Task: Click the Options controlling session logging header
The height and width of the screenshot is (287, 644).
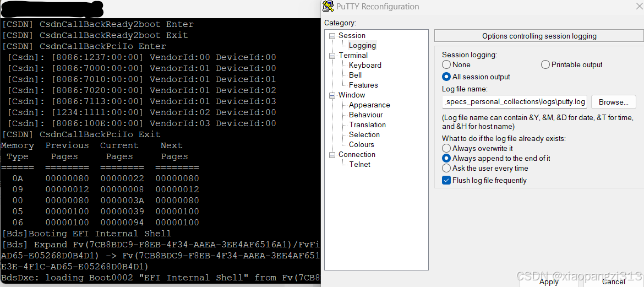Action: (x=539, y=36)
